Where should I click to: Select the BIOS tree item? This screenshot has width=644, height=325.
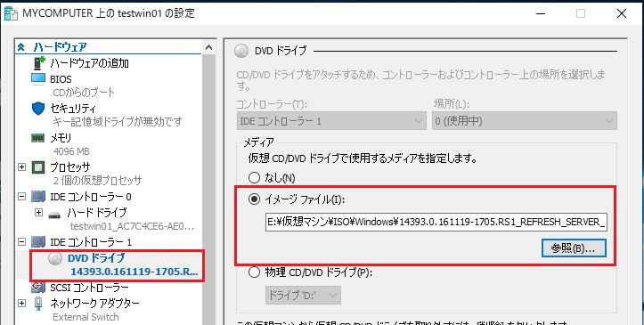click(x=61, y=78)
